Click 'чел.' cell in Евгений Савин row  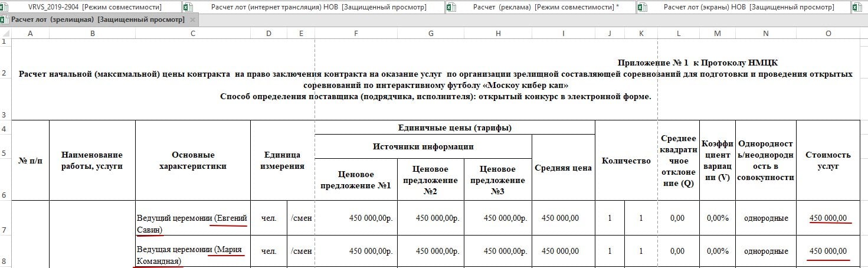pos(268,218)
